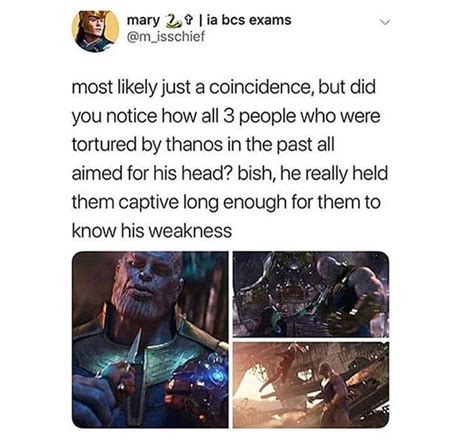
Task: Click the 'ia bcs exams' name text
Action: (x=249, y=20)
